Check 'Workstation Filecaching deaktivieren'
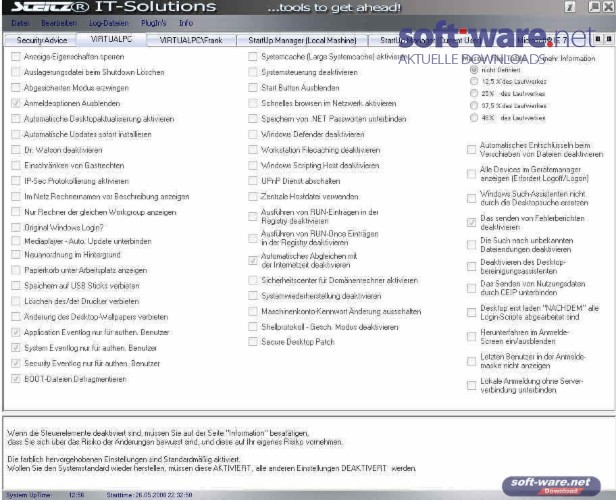The image size is (616, 500). pyautogui.click(x=253, y=150)
